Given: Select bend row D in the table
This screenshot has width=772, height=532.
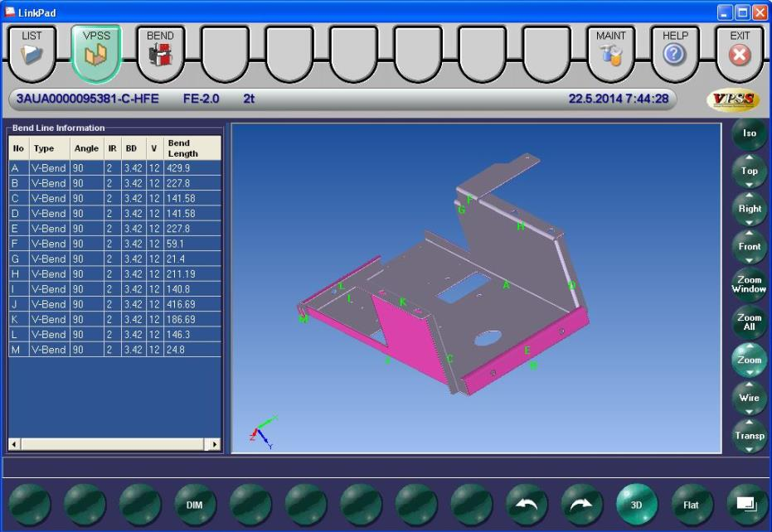Looking at the screenshot, I should 114,214.
